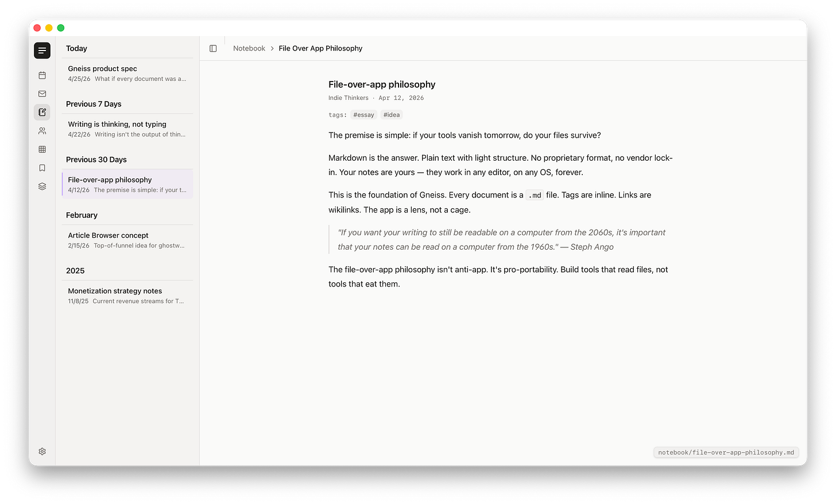Open the Article Browser concept note
Image resolution: width=836 pixels, height=504 pixels.
(127, 240)
